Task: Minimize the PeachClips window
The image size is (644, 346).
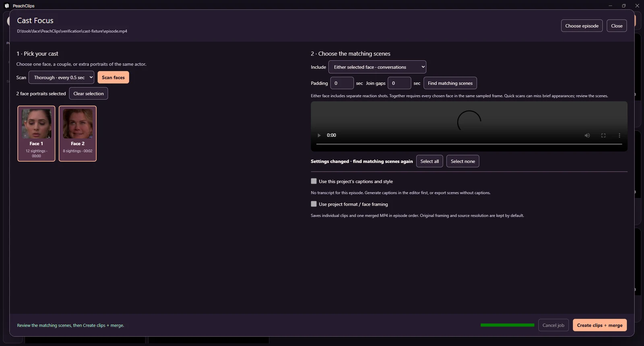Action: [x=610, y=6]
